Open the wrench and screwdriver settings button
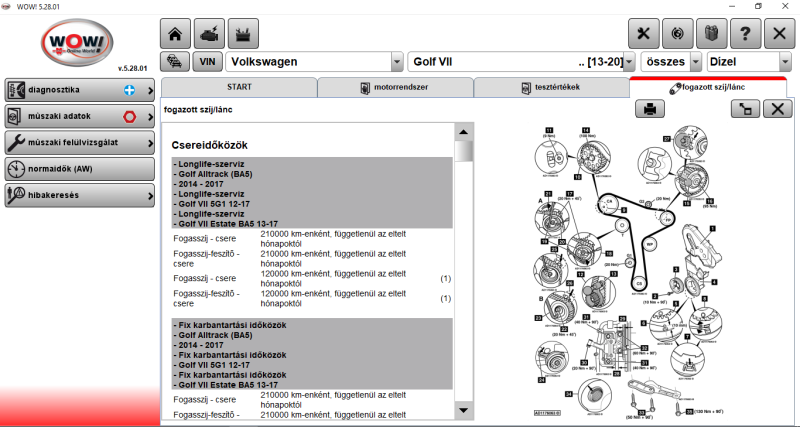 (x=643, y=34)
